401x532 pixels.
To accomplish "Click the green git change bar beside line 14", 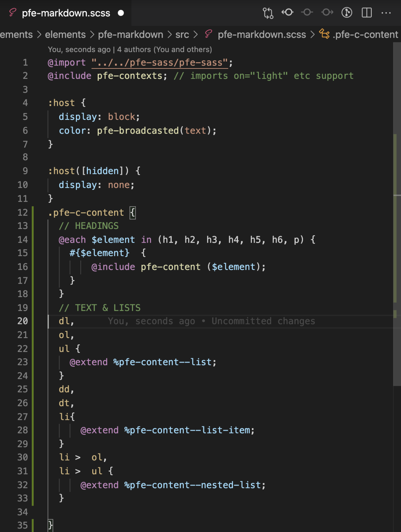I will point(33,239).
